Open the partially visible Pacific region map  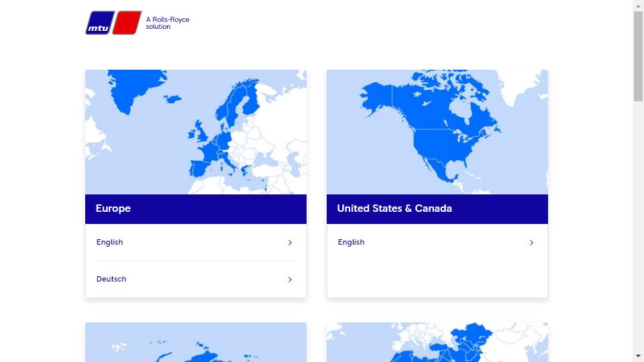click(196, 343)
